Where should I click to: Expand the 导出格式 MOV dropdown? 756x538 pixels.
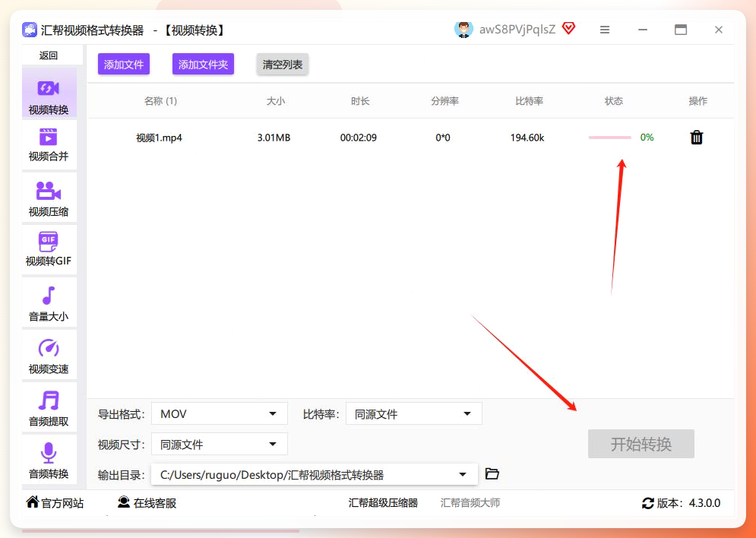point(220,413)
